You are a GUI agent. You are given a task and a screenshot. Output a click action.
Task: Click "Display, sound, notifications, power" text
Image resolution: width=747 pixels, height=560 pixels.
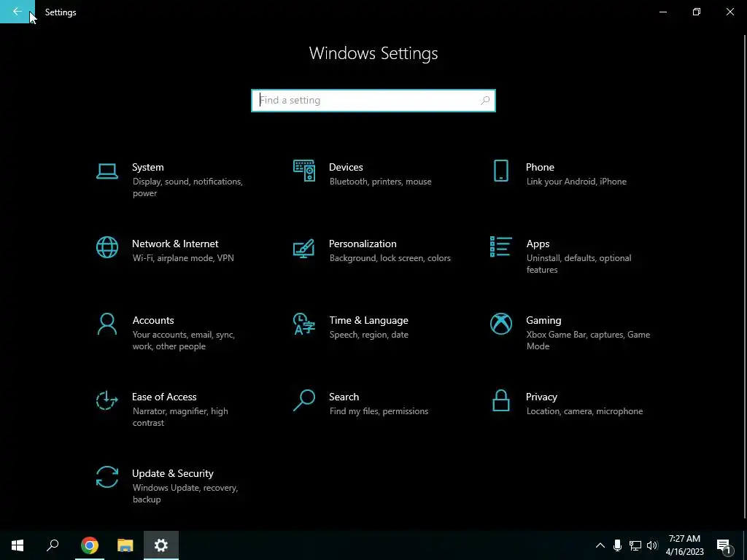point(187,187)
